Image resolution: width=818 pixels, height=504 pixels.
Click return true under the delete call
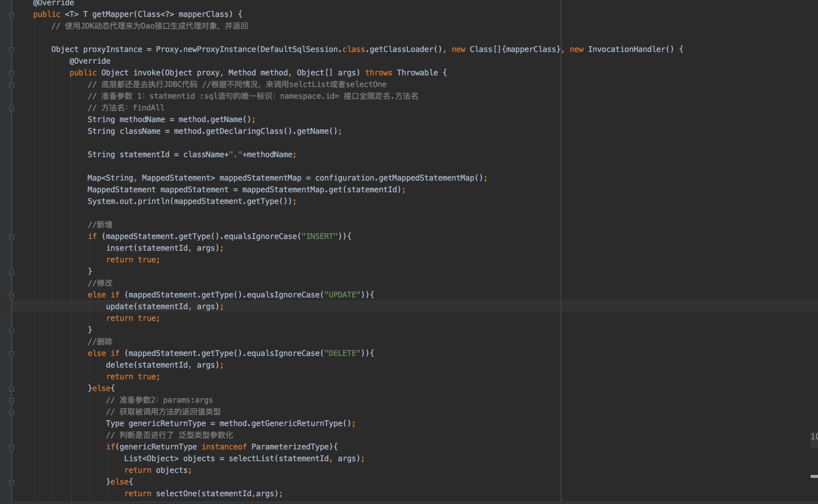pyautogui.click(x=133, y=377)
